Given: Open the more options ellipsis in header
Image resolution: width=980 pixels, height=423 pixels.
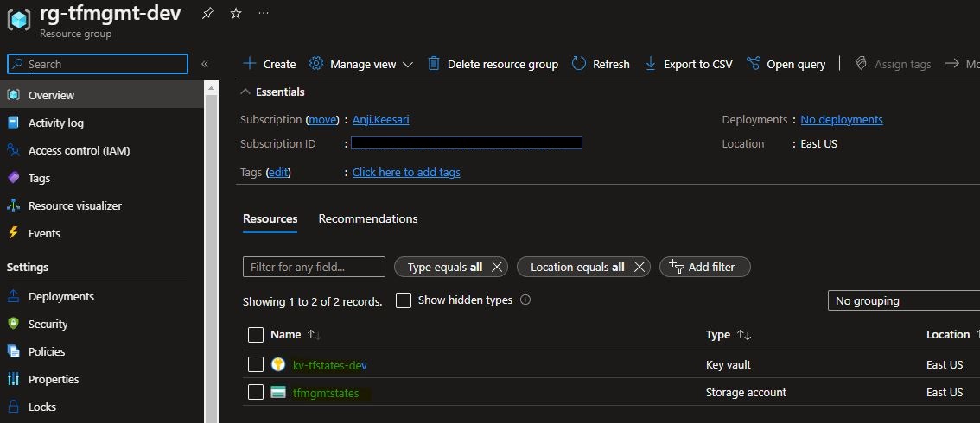Looking at the screenshot, I should [264, 13].
